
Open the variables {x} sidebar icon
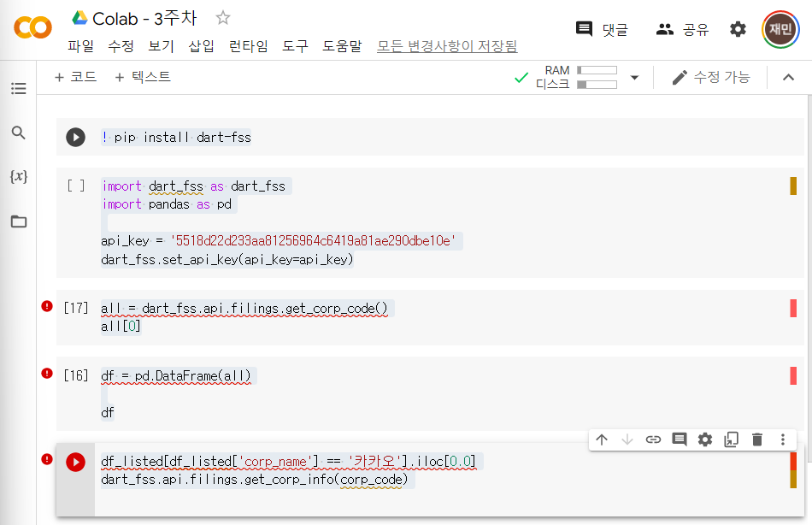[x=19, y=176]
